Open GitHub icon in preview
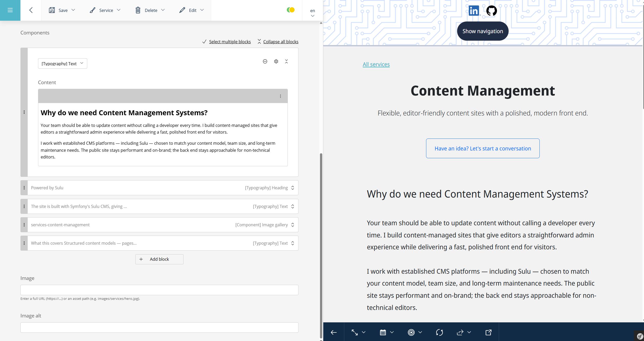644x341 pixels. (x=492, y=11)
